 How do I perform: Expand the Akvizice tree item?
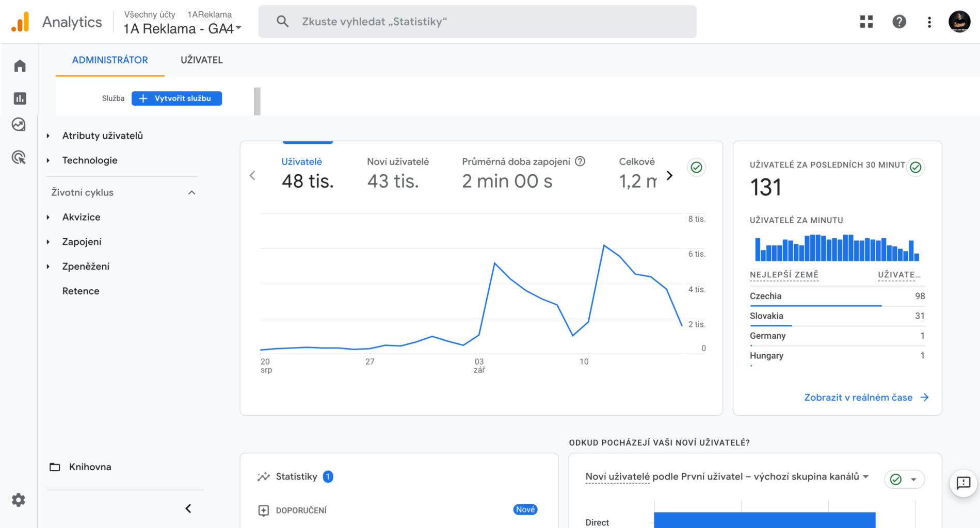(x=48, y=217)
